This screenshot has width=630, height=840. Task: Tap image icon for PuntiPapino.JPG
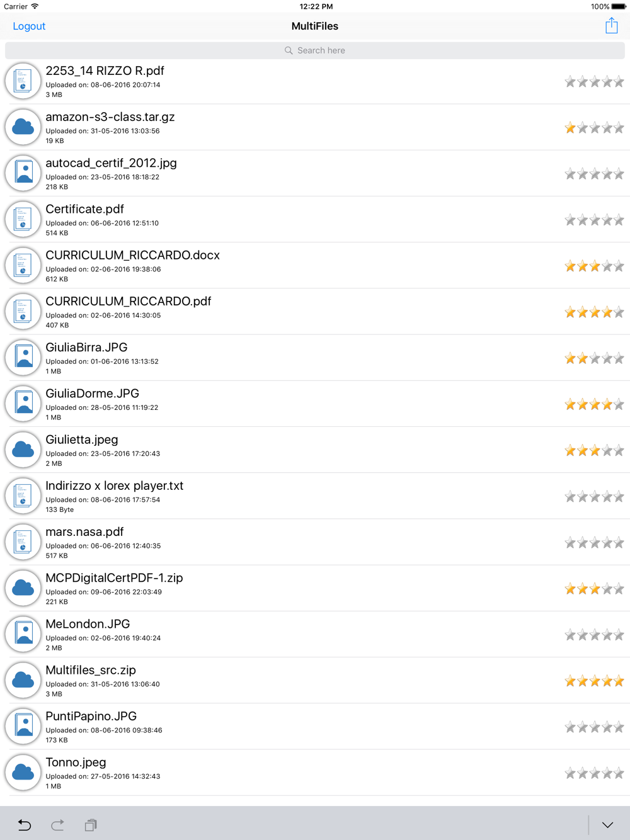(x=23, y=726)
